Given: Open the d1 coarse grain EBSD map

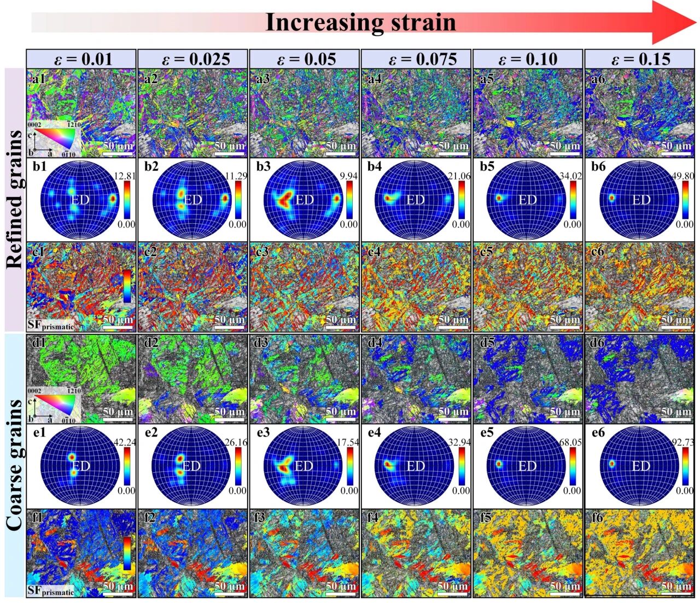Looking at the screenshot, I should point(81,378).
